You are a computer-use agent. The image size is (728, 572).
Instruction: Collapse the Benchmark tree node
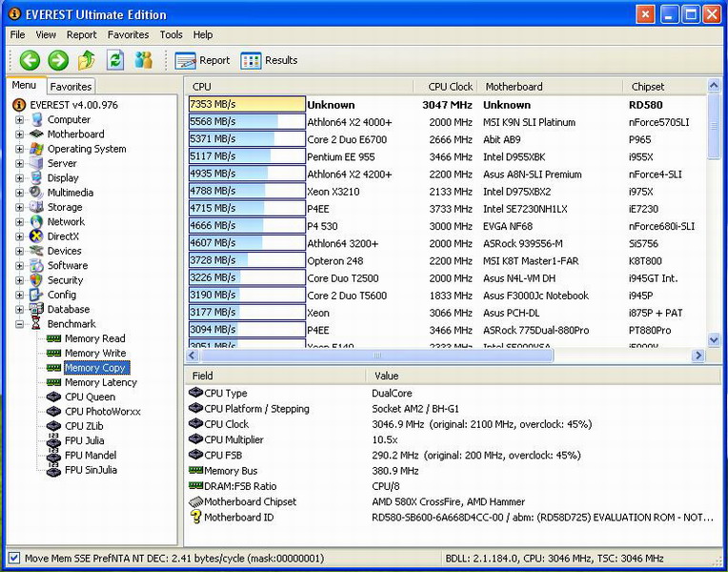click(19, 324)
